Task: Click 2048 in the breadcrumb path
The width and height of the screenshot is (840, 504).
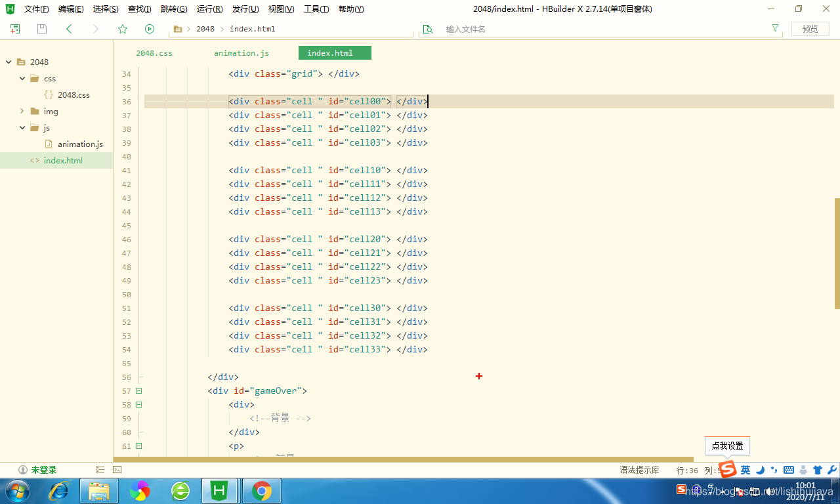Action: coord(205,29)
